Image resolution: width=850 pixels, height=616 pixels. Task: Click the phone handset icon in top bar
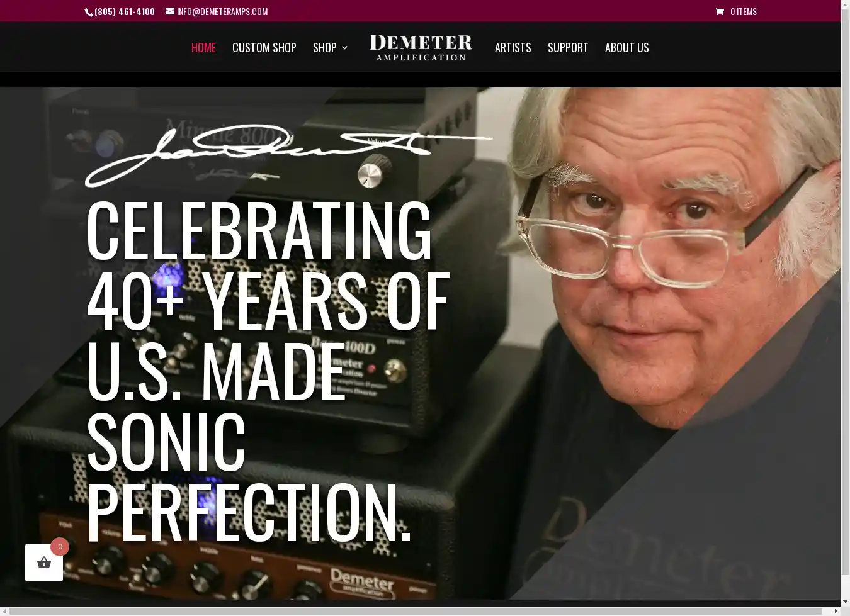click(89, 12)
